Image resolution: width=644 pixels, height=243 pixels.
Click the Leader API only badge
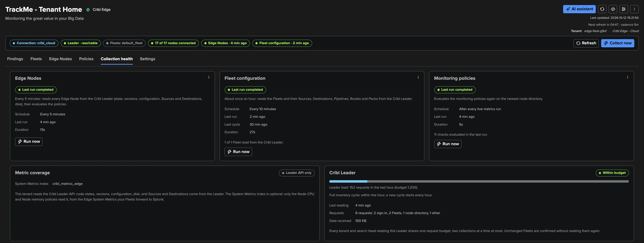297,173
